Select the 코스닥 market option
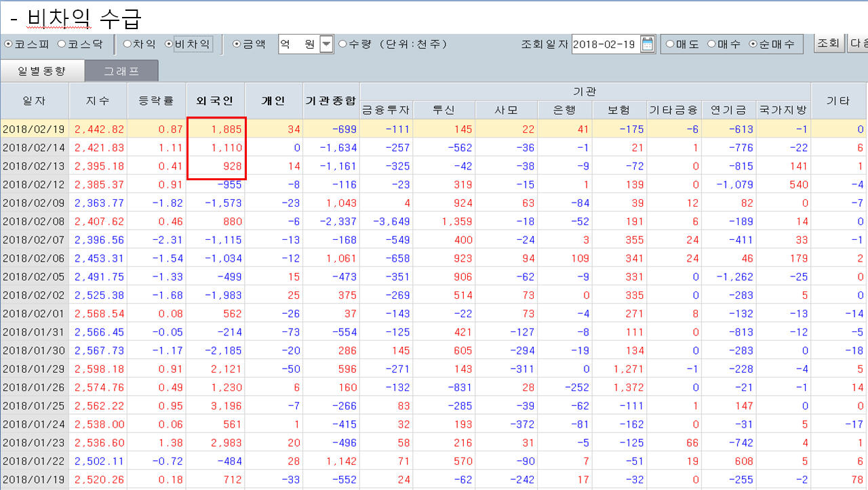 point(62,44)
